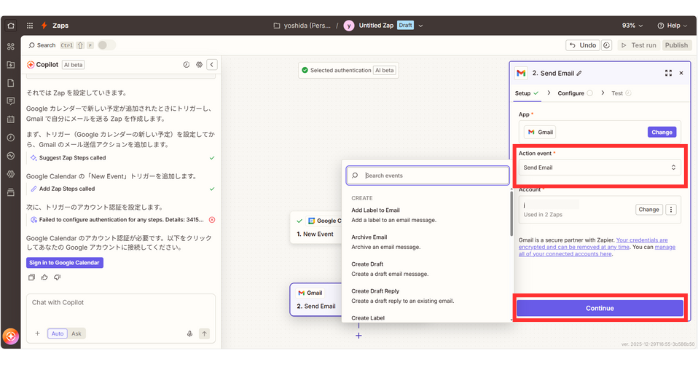This screenshot has width=698, height=365.
Task: Click Sign in to Google Calendar
Action: [x=65, y=263]
